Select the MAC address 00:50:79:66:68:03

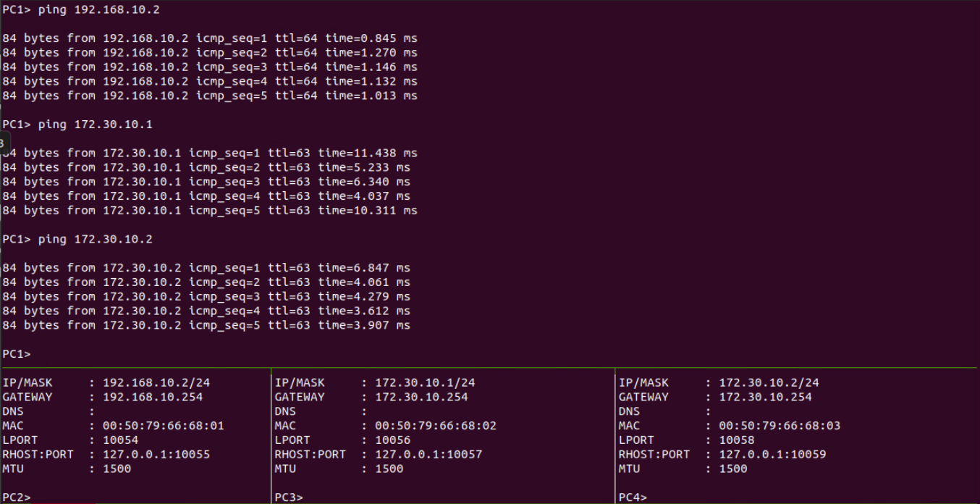click(x=780, y=426)
